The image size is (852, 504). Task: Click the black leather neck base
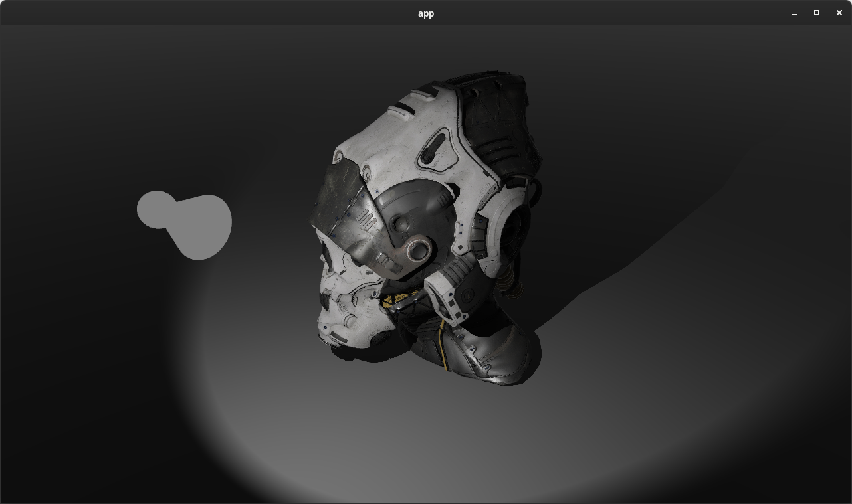pyautogui.click(x=492, y=355)
